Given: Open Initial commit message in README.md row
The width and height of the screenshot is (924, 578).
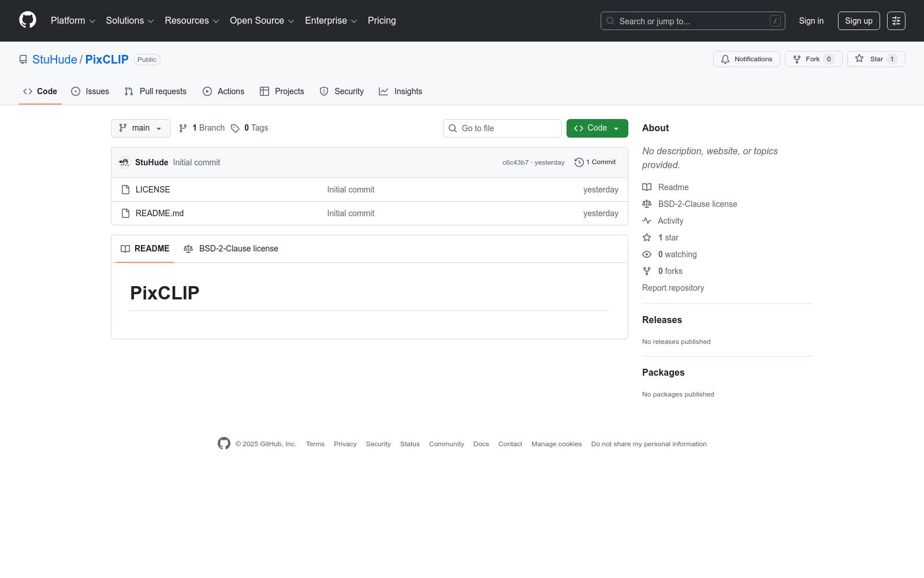Looking at the screenshot, I should [x=351, y=213].
